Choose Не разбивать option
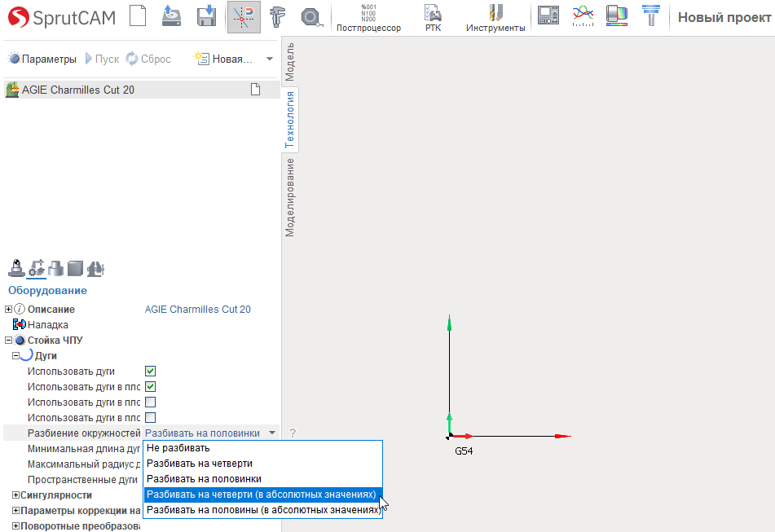This screenshot has width=775, height=532. pos(263,448)
